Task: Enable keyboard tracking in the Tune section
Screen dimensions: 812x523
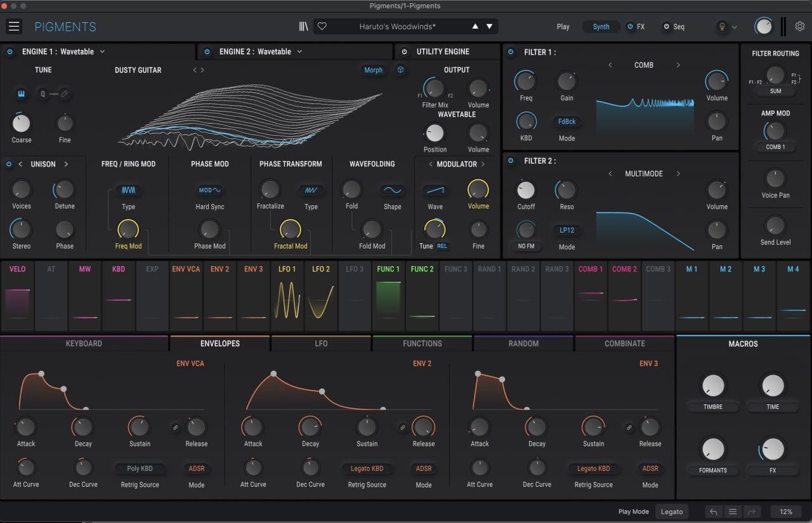Action: pyautogui.click(x=21, y=93)
